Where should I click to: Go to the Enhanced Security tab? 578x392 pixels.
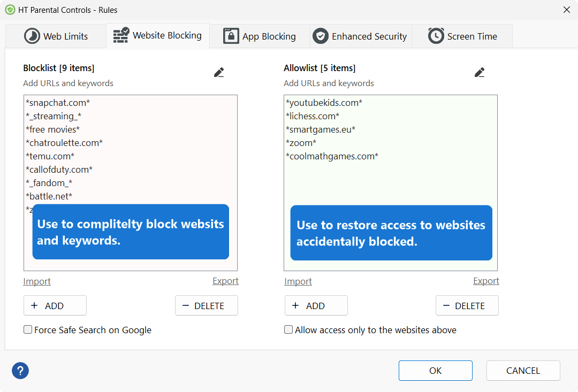[360, 36]
